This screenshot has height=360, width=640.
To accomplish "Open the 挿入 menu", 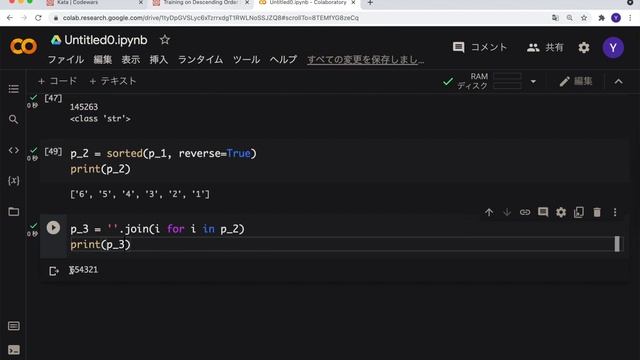I will tap(159, 60).
